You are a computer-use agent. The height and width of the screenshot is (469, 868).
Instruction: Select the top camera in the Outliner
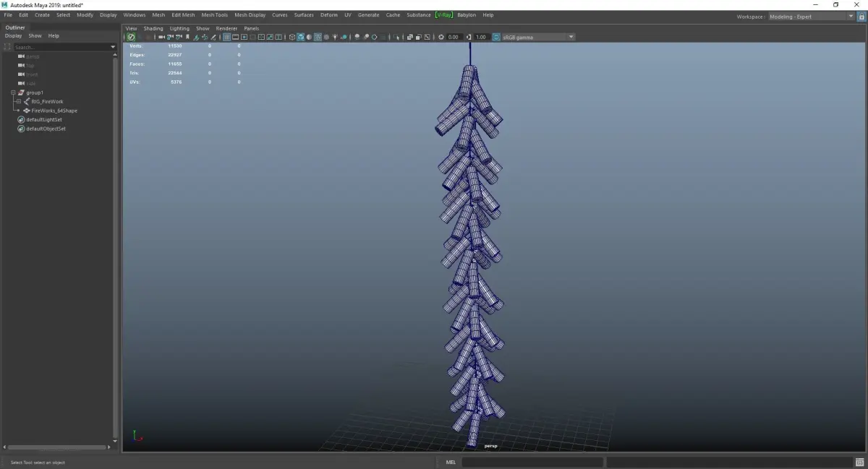(30, 65)
